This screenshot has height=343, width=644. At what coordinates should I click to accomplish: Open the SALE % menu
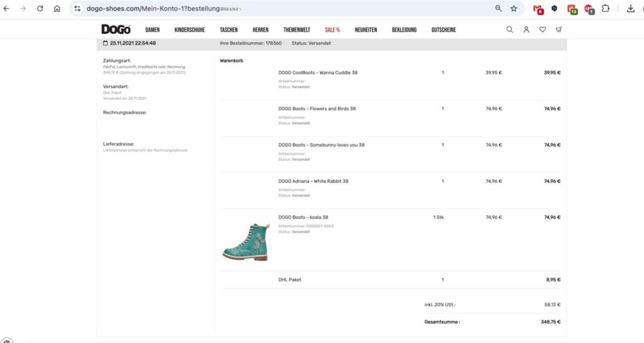pyautogui.click(x=332, y=30)
